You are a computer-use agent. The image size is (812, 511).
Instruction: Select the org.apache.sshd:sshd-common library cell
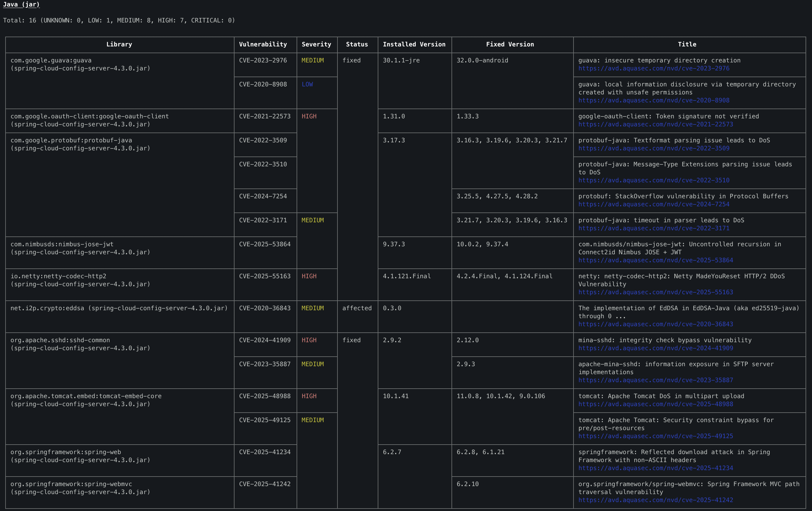(x=120, y=361)
